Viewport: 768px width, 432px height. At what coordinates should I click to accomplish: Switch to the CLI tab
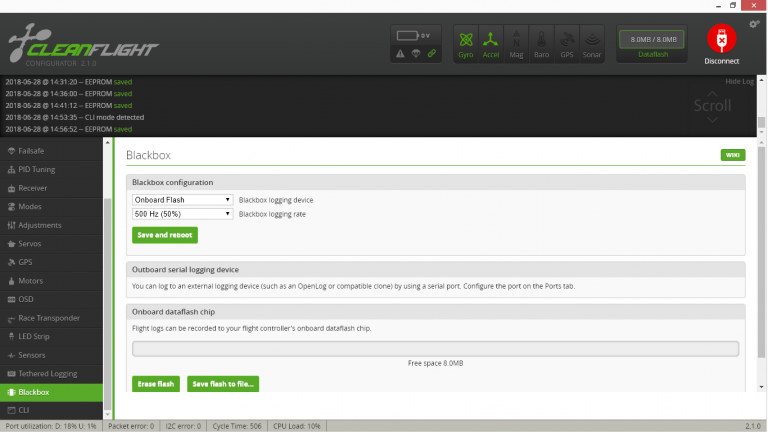[x=25, y=410]
